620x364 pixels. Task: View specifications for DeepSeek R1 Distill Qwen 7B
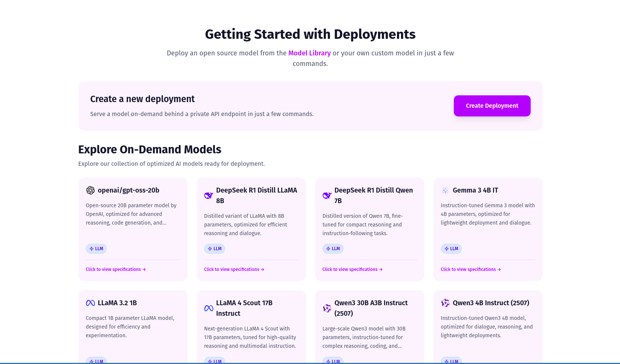tap(352, 269)
